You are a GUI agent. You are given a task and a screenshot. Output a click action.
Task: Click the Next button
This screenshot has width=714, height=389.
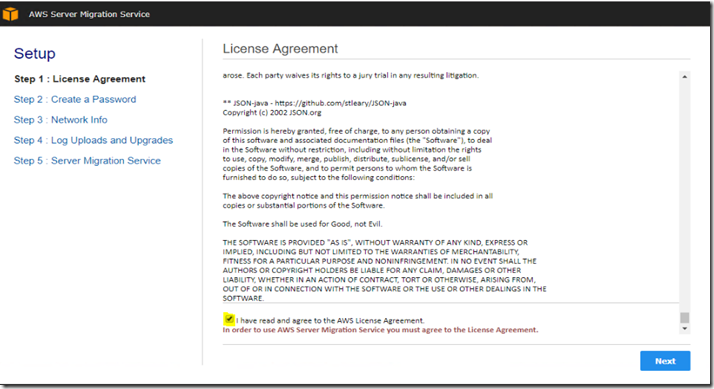tap(665, 361)
